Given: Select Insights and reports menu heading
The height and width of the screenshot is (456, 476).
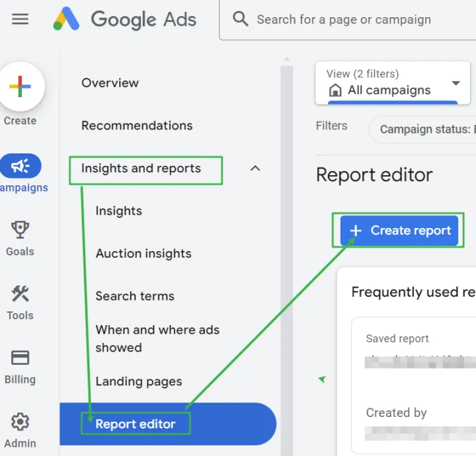Looking at the screenshot, I should coord(141,169).
